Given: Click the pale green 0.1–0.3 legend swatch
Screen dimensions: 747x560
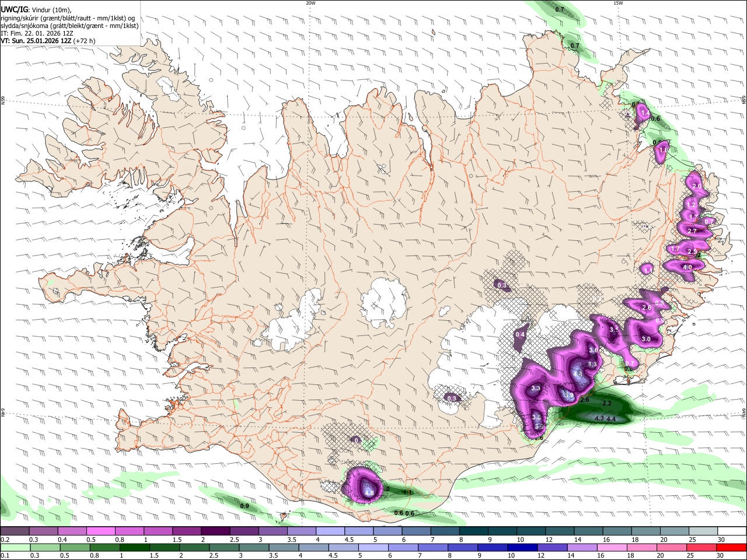Looking at the screenshot, I should 15,548.
